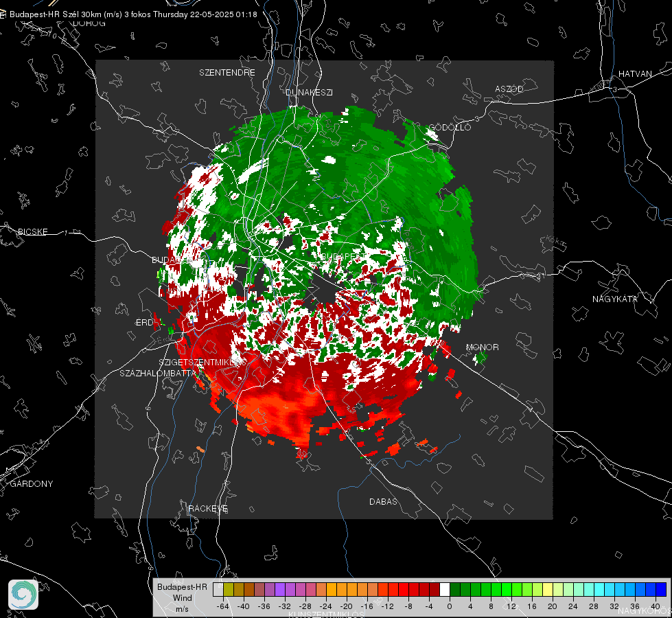The height and width of the screenshot is (618, 672).
Task: Click the ÉRD town label
Action: [144, 323]
